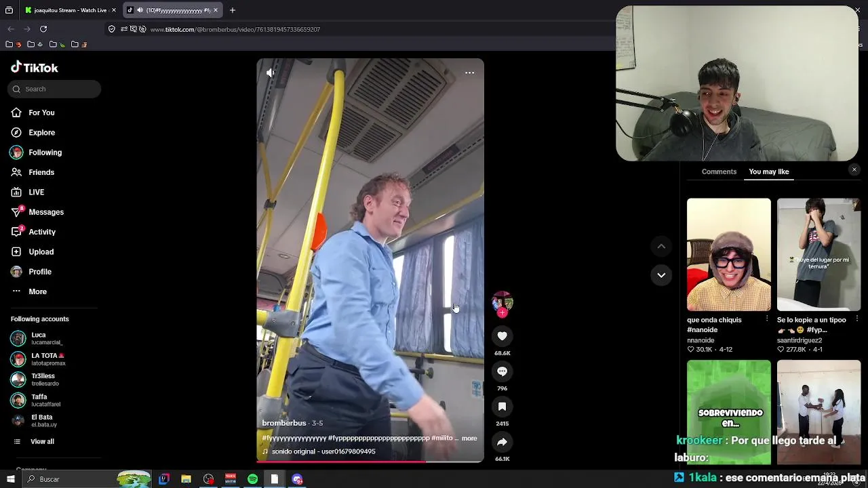The height and width of the screenshot is (488, 868).
Task: Go to the previous video with up chevron
Action: coord(661,246)
